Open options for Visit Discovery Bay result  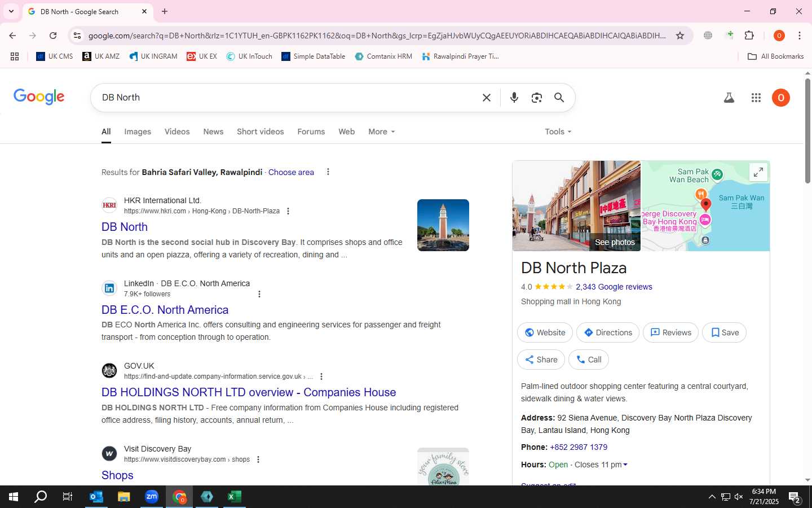258,459
